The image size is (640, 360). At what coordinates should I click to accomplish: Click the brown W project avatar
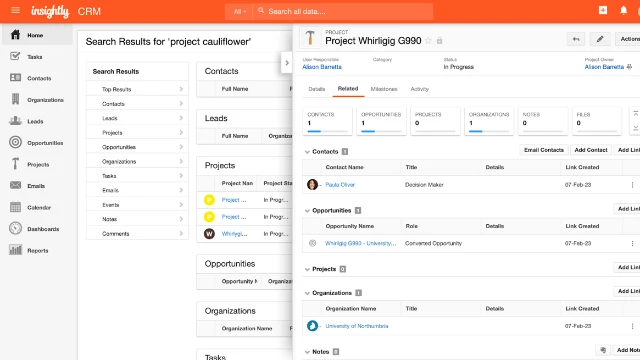tap(209, 234)
